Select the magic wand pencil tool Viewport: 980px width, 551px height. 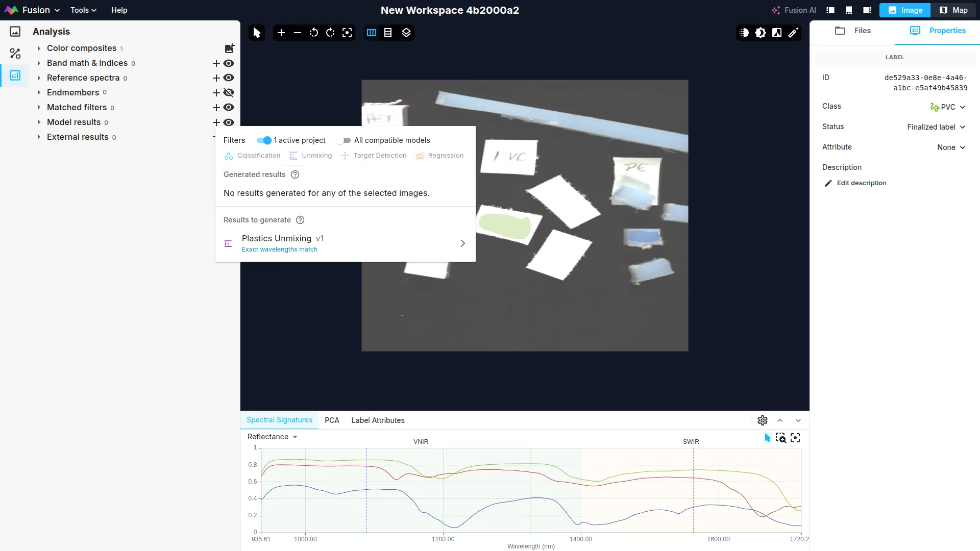point(793,33)
